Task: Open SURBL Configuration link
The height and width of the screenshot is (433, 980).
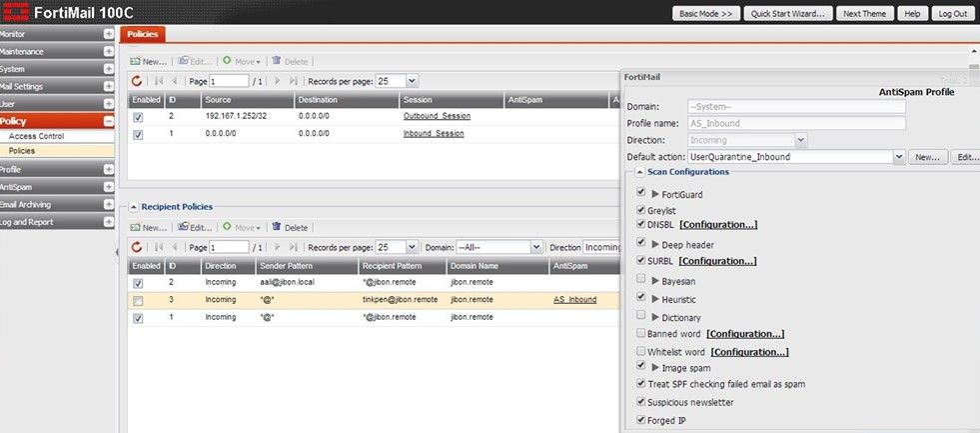Action: pos(717,260)
